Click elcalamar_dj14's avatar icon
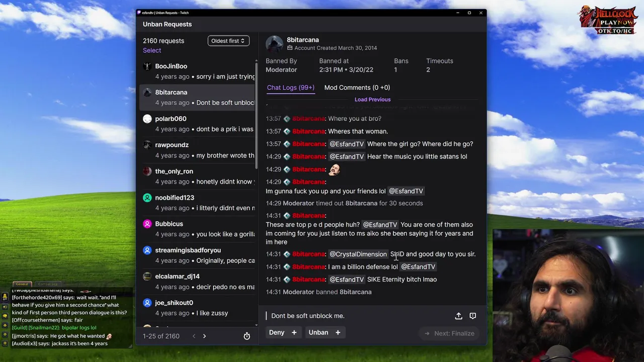This screenshot has width=644, height=362. click(147, 276)
